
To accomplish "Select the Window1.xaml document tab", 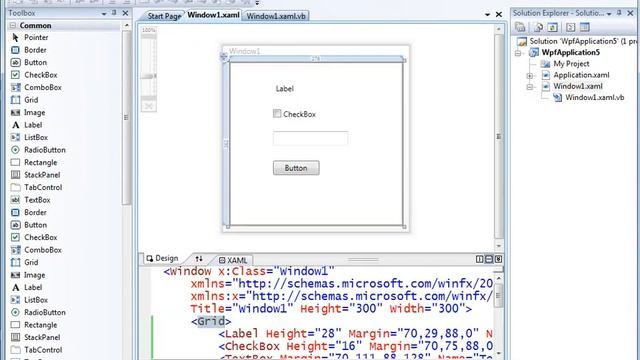I will 213,15.
